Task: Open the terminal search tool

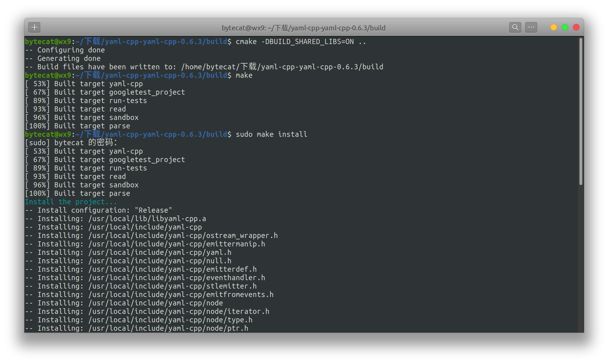Action: coord(515,27)
